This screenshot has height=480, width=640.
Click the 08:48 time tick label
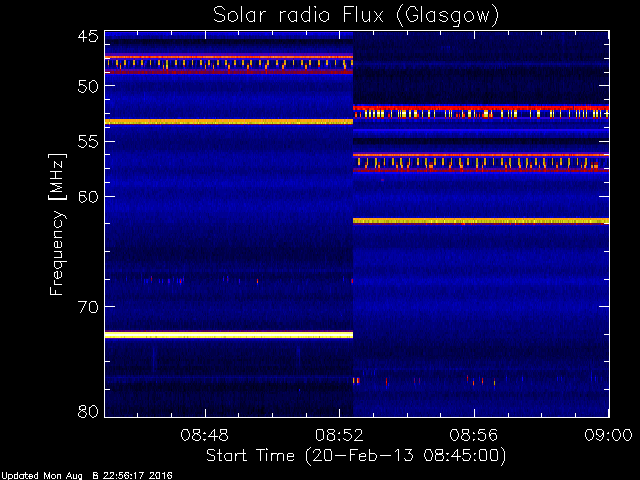(x=204, y=435)
